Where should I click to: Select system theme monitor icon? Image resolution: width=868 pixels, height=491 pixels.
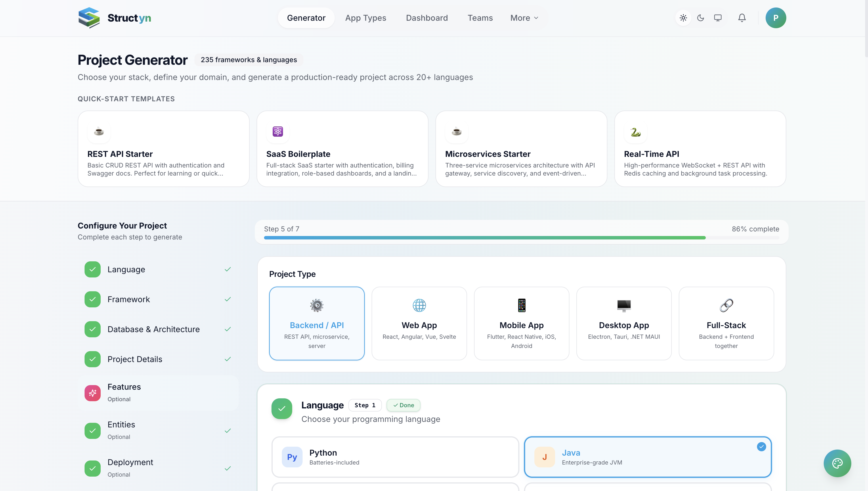pos(718,18)
